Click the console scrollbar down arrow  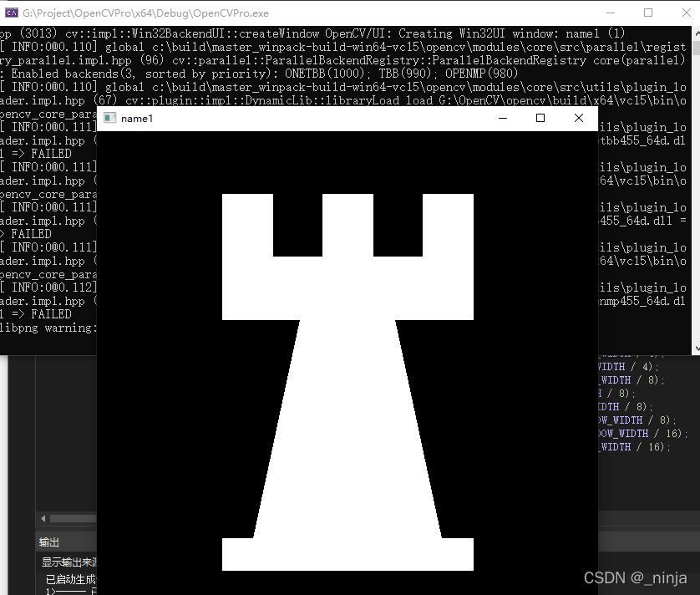point(697,348)
